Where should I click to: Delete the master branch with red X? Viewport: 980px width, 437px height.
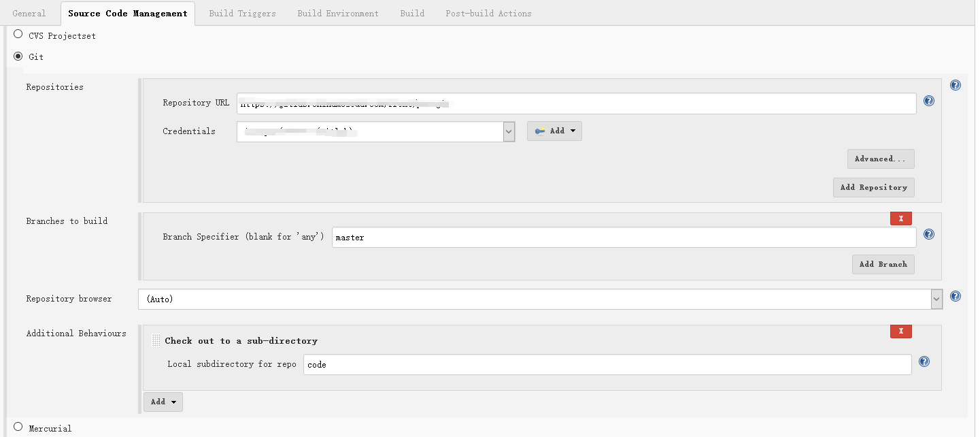click(x=901, y=218)
